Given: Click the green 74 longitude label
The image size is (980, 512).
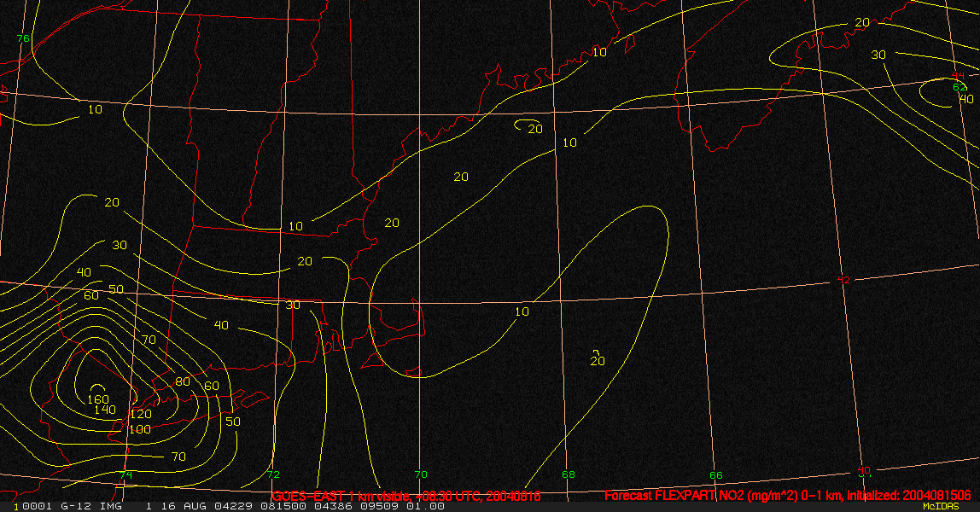Looking at the screenshot, I should tap(126, 475).
